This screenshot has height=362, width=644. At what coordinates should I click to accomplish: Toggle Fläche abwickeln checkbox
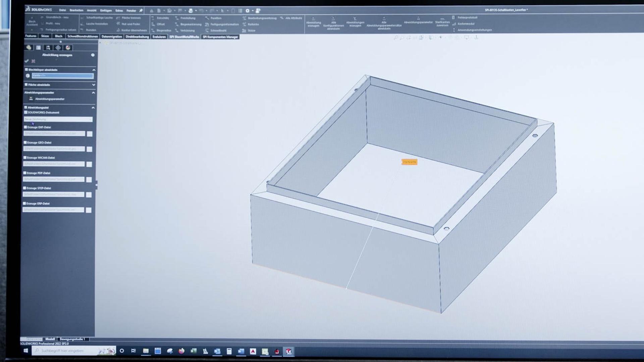[x=26, y=84]
